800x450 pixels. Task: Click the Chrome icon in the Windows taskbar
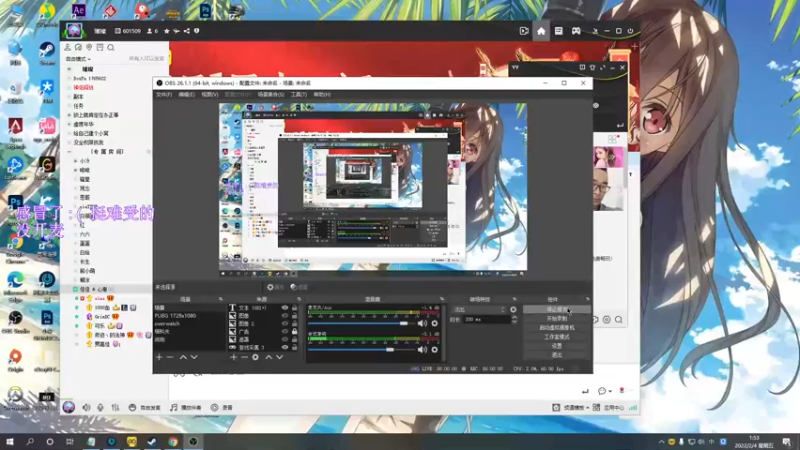pyautogui.click(x=173, y=442)
